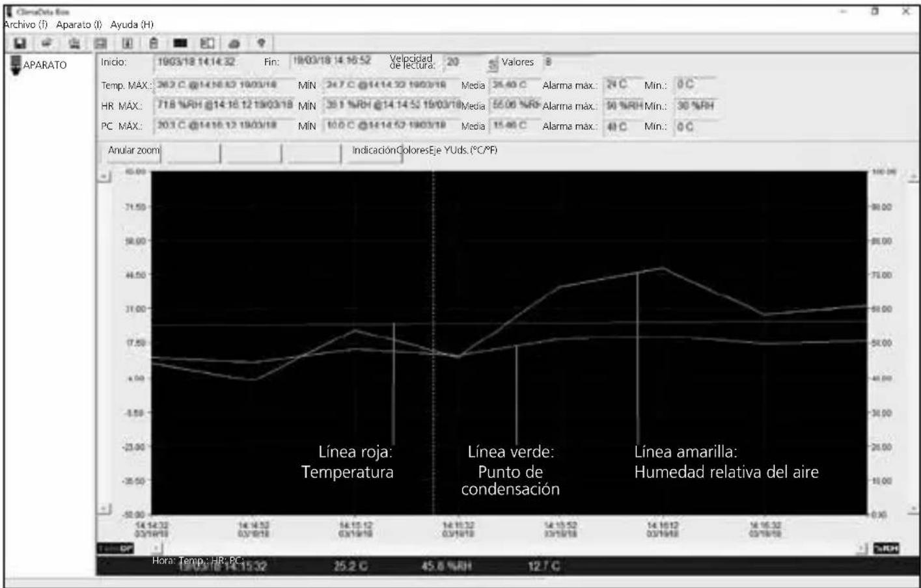Click the APARATO device icon in sidebar
Image resolution: width=921 pixels, height=588 pixels.
pyautogui.click(x=16, y=65)
